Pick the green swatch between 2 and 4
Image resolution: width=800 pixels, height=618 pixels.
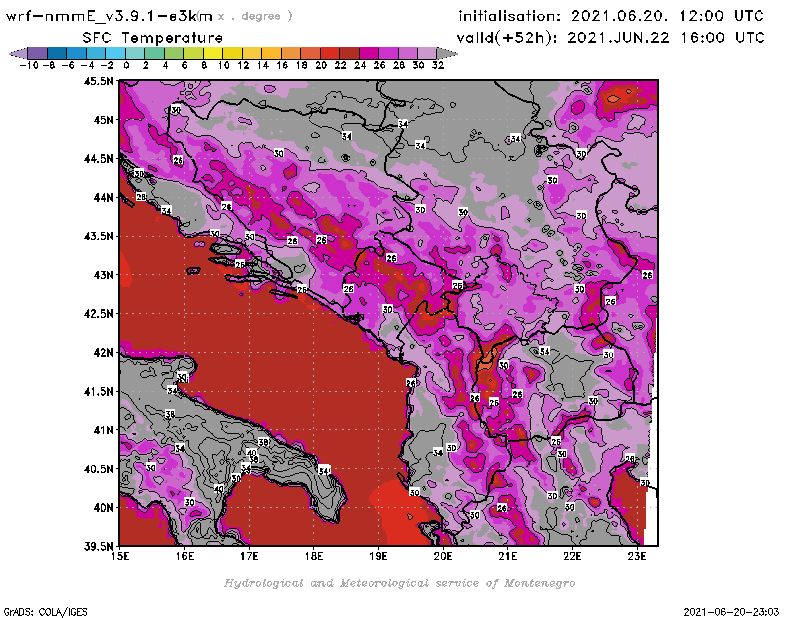tap(155, 53)
